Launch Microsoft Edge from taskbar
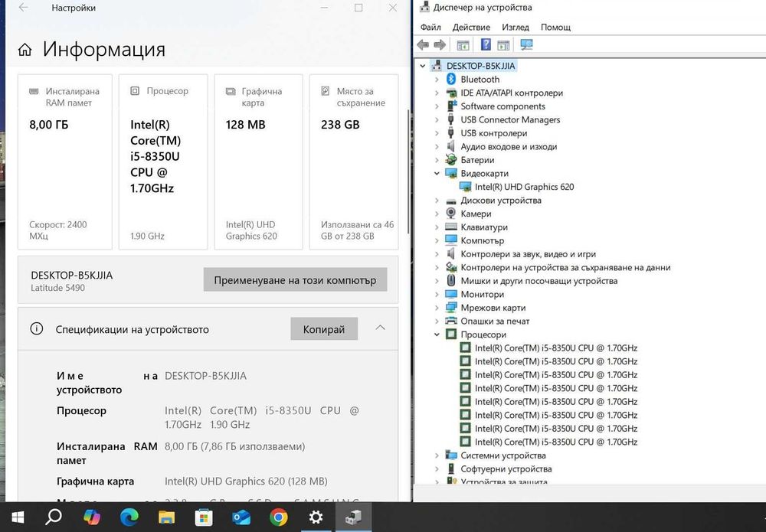766x532 pixels. (129, 517)
